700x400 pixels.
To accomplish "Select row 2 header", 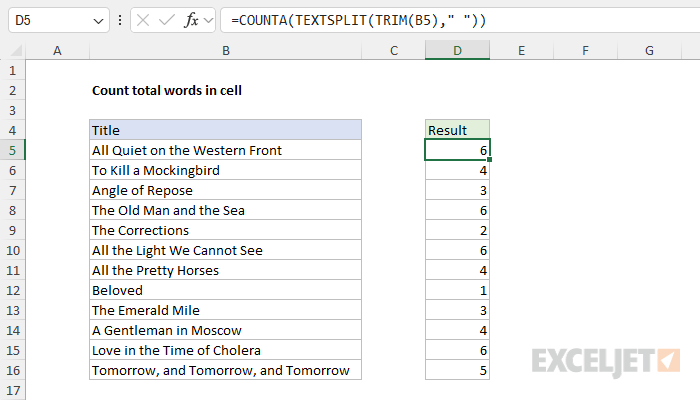I will [12, 90].
